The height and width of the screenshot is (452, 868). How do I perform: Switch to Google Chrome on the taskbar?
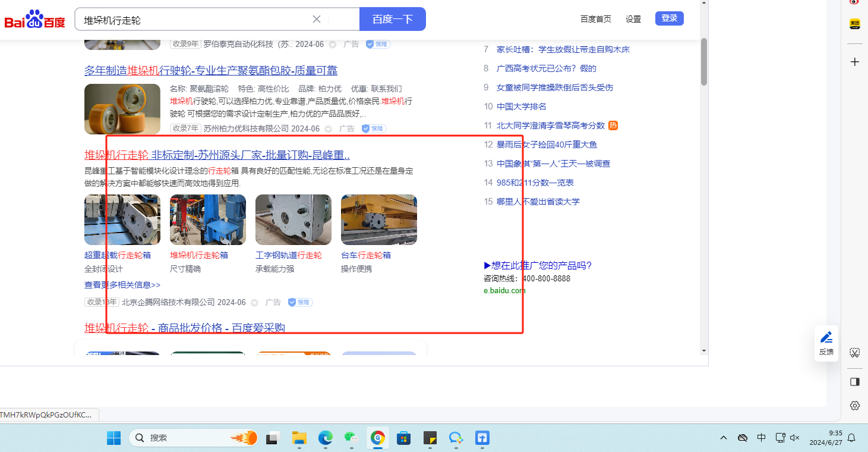coord(377,438)
